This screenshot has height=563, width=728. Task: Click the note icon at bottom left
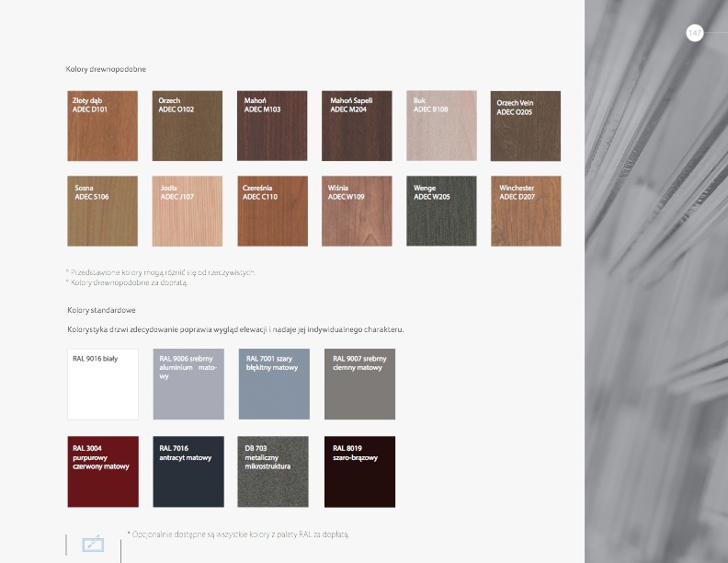click(93, 544)
